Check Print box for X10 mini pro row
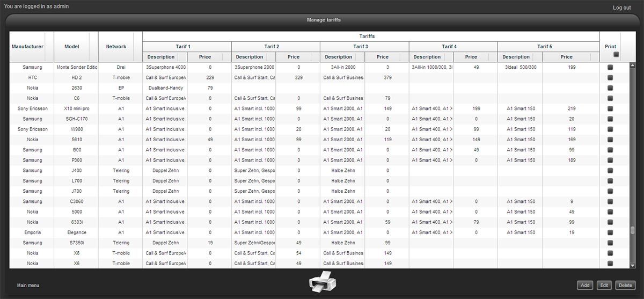Viewport: 644px width, 299px height. (610, 109)
